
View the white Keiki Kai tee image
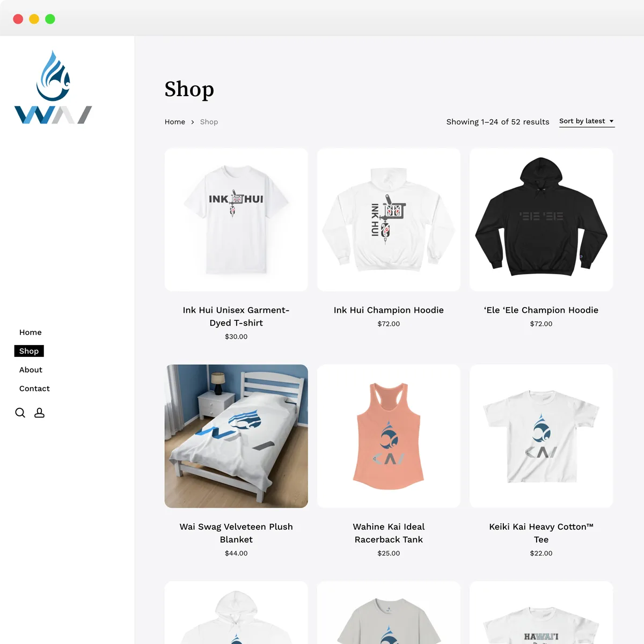tap(541, 436)
